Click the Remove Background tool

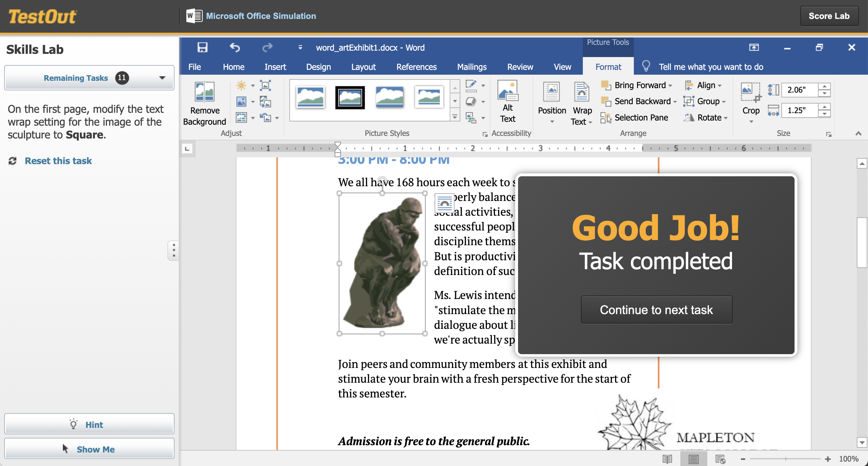tap(204, 103)
